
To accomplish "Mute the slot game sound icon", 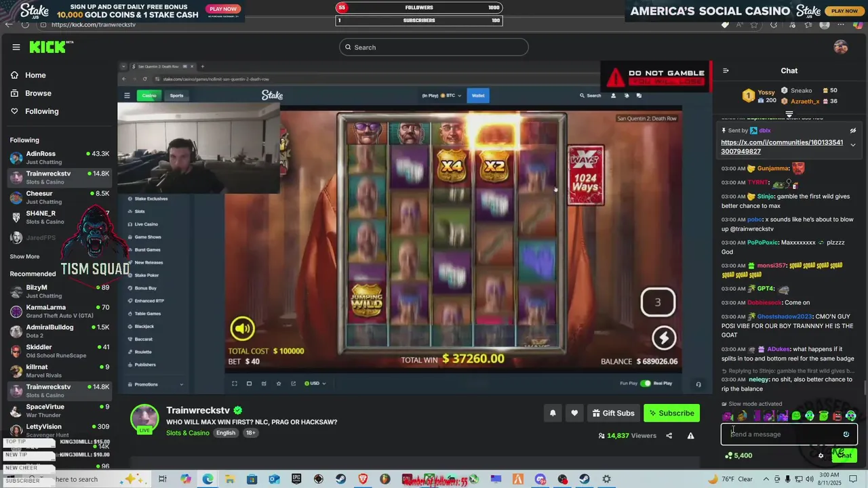I will (242, 329).
